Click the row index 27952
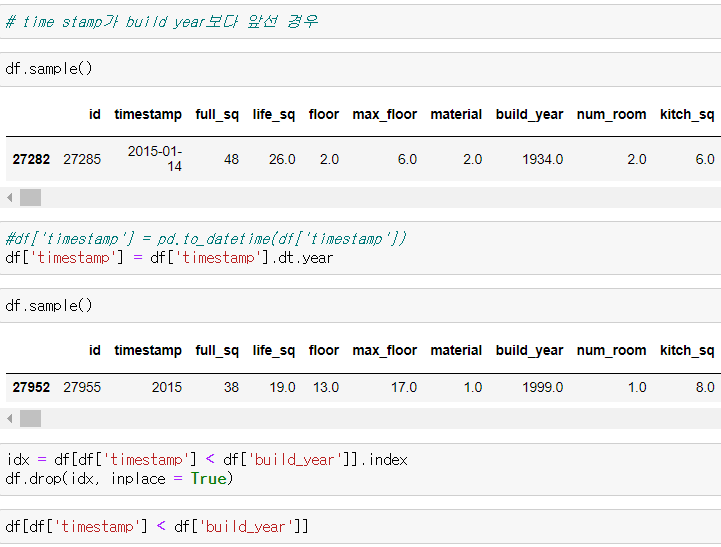The height and width of the screenshot is (547, 721). (31, 387)
